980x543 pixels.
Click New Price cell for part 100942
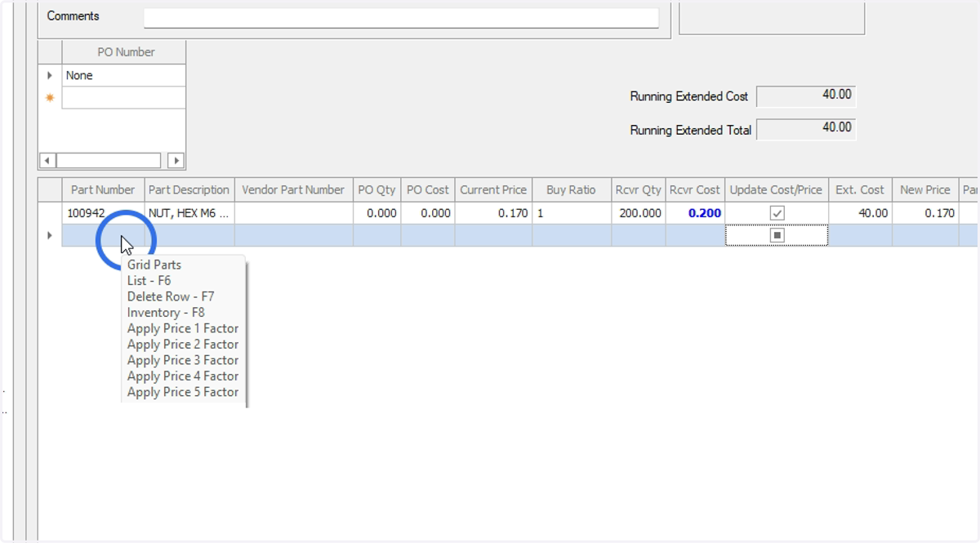point(926,213)
